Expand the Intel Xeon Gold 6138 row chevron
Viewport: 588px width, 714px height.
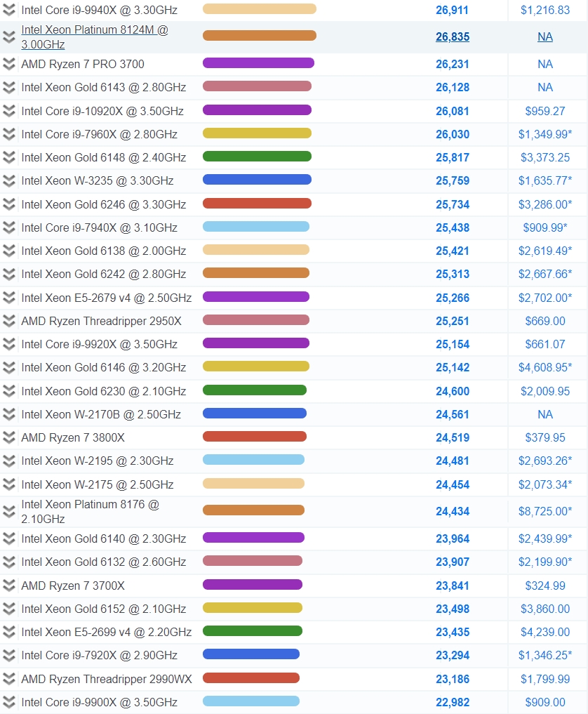coord(9,251)
